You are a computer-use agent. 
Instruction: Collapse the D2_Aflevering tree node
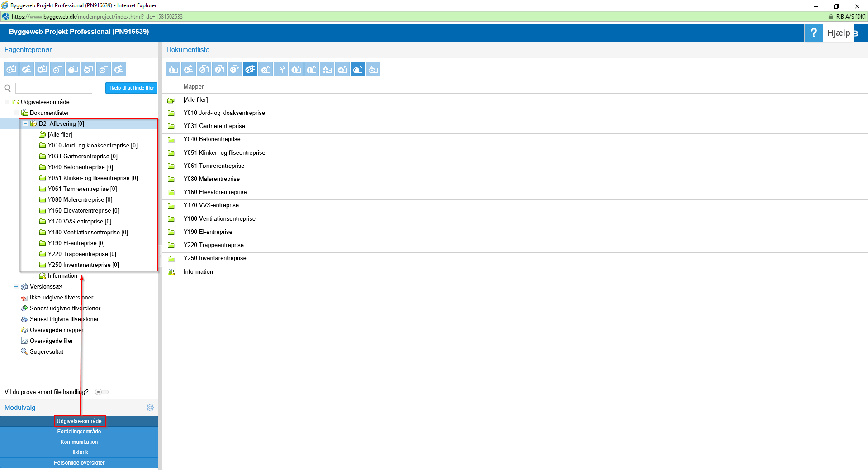tap(25, 124)
